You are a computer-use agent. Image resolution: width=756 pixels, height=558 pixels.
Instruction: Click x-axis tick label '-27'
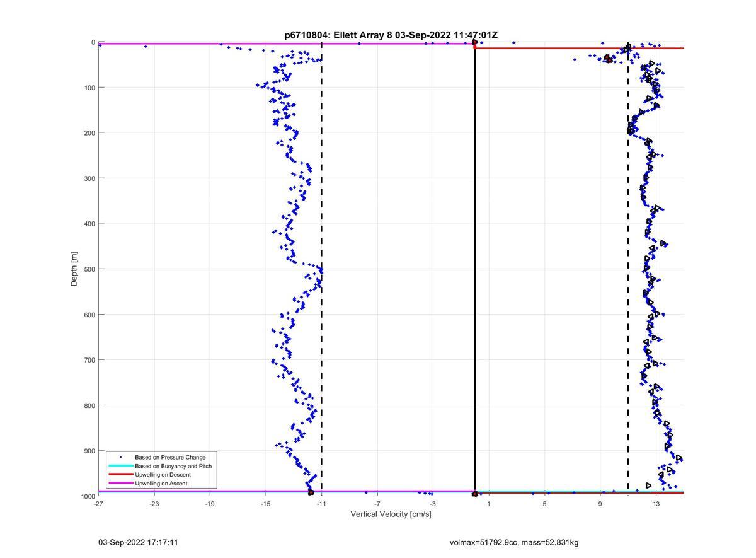[x=98, y=504]
